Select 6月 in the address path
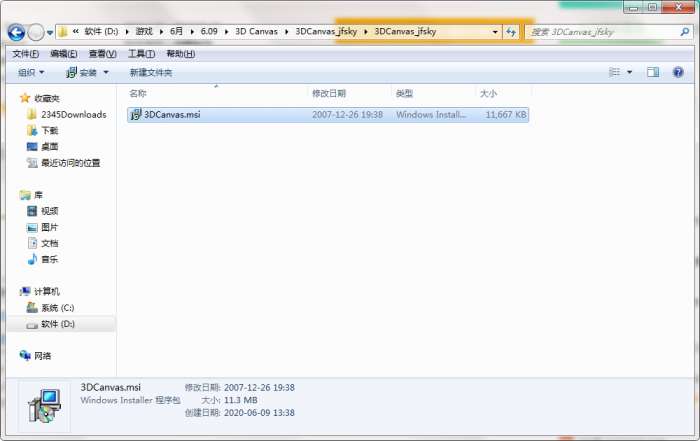Screen dimensions: 700x441 pyautogui.click(x=176, y=31)
